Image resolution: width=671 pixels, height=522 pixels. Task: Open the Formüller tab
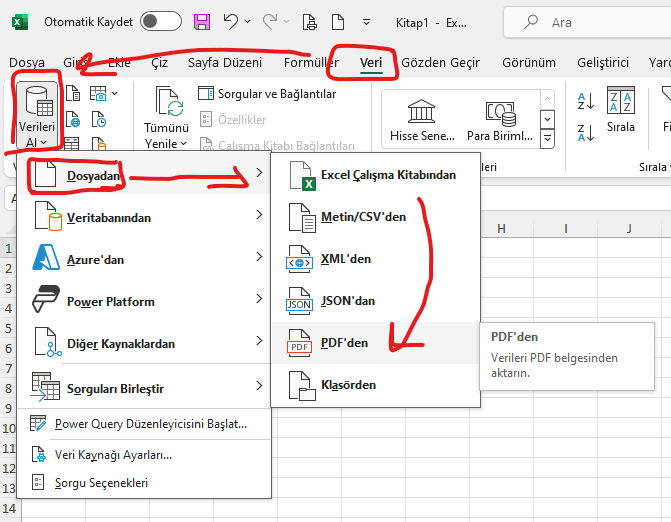coord(311,62)
